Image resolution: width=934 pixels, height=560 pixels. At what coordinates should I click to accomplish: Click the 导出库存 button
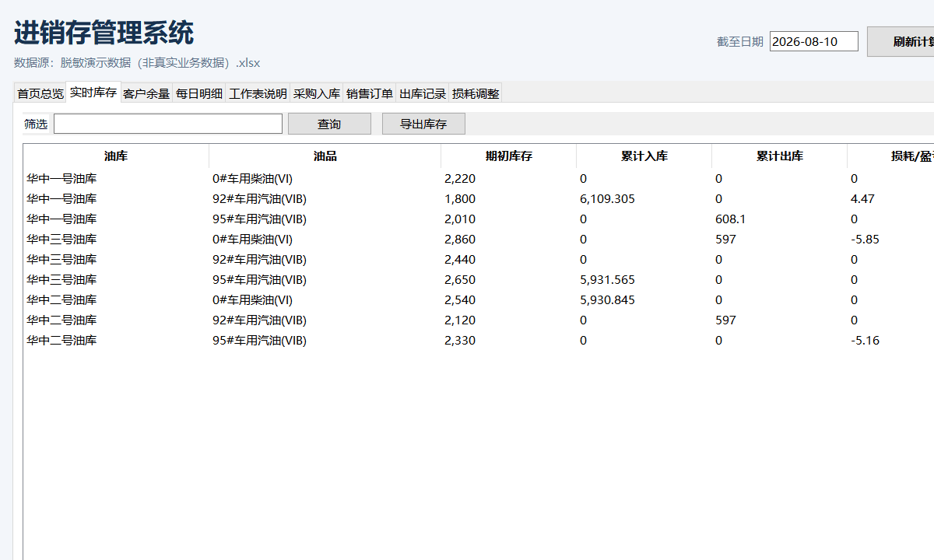click(423, 124)
